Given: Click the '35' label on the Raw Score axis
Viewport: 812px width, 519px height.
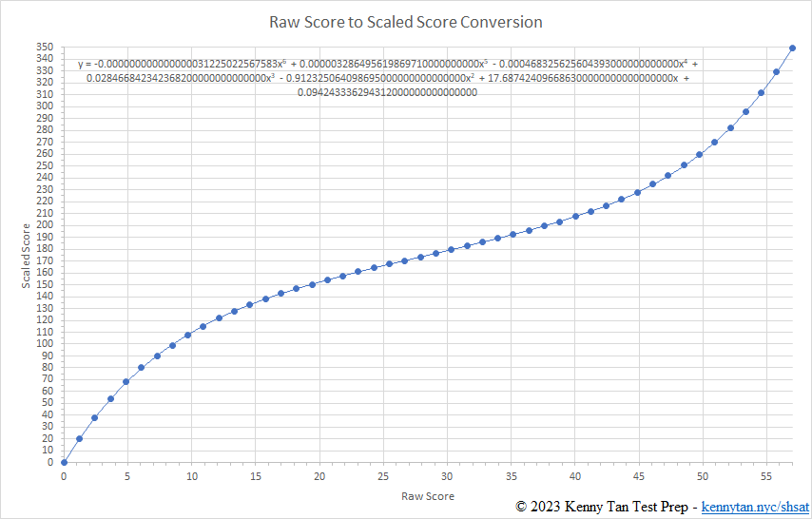Looking at the screenshot, I should [x=512, y=476].
